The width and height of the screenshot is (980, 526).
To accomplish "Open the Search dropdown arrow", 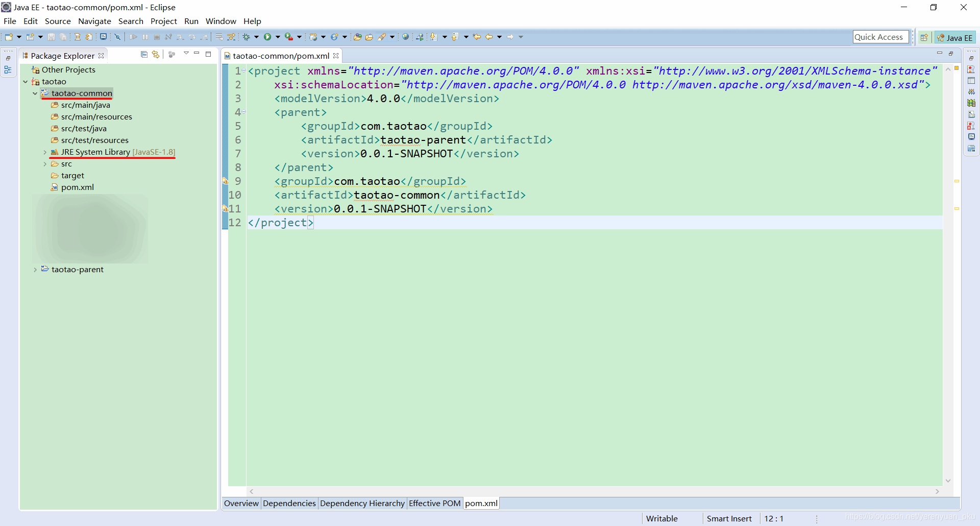I will (x=392, y=37).
